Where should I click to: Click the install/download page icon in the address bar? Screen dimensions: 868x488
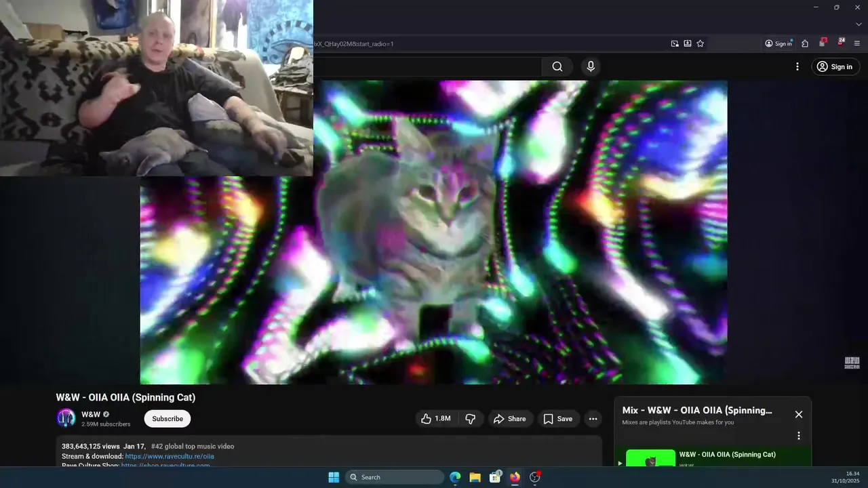pos(688,43)
